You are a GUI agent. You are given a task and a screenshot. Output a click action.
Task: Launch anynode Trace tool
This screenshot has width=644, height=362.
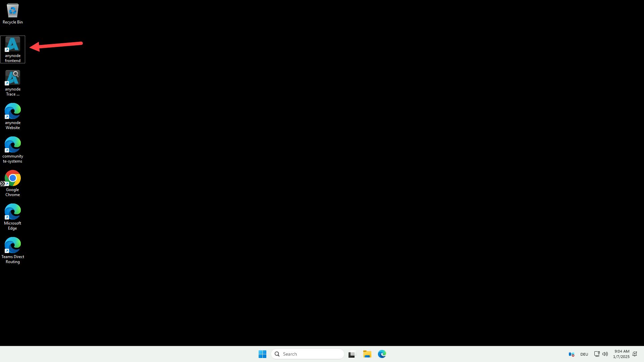(x=12, y=82)
